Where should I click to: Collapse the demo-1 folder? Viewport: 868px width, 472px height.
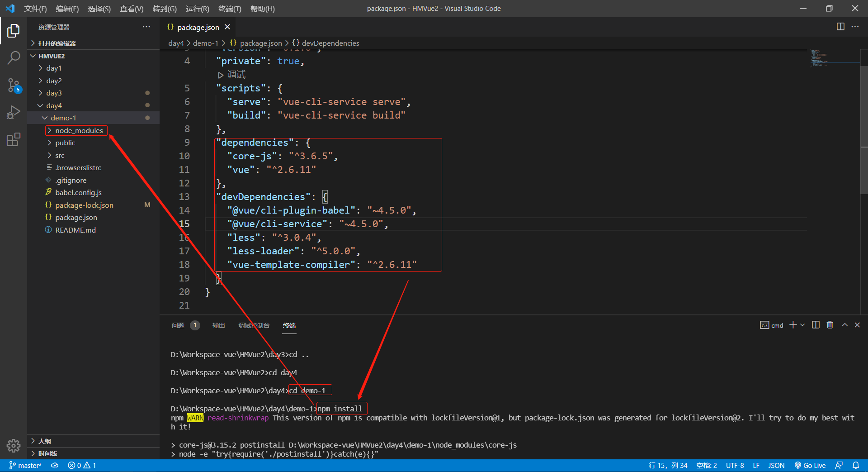point(94,118)
